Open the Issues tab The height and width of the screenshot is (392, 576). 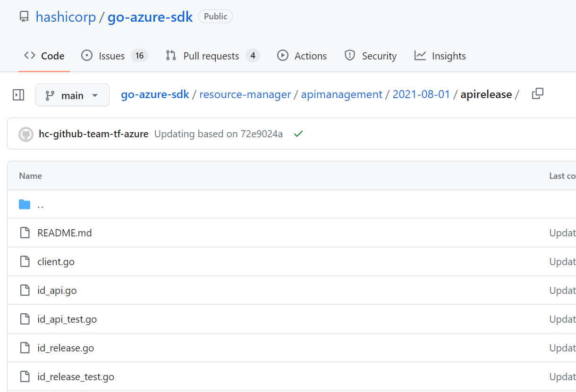[x=112, y=55]
